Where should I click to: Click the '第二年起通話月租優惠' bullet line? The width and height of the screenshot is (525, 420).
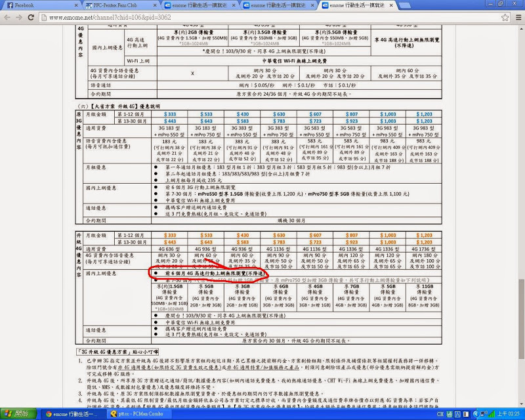pyautogui.click(x=238, y=174)
